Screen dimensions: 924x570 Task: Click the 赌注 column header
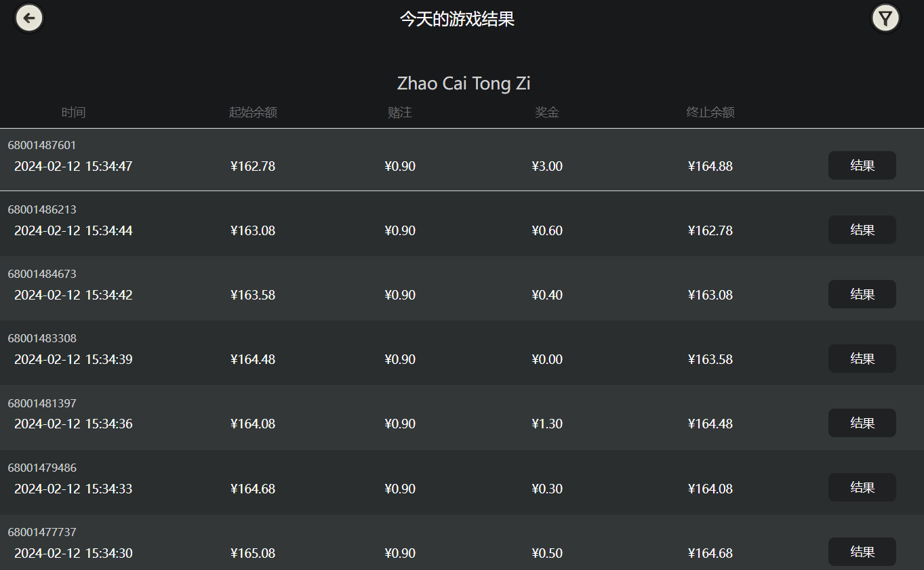click(400, 113)
